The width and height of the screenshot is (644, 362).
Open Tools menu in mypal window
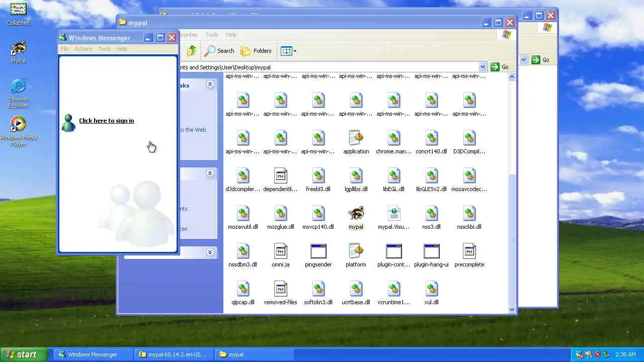[212, 35]
